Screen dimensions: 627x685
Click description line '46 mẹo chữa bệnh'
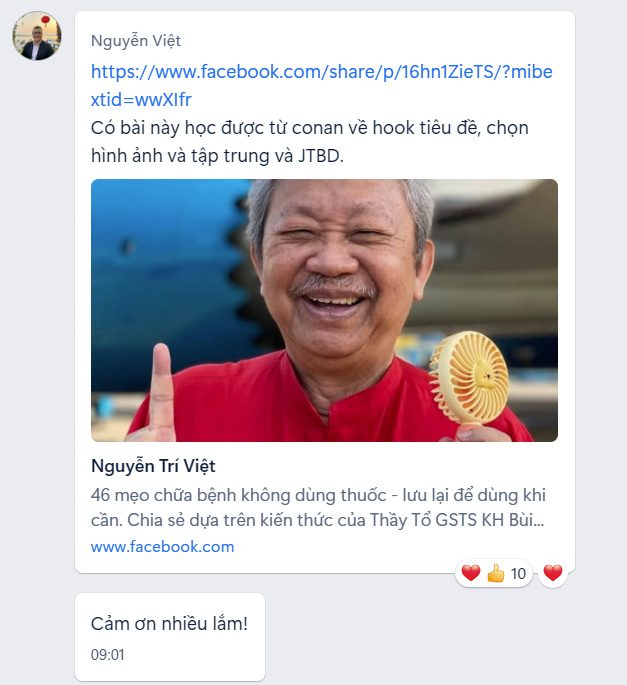[318, 495]
